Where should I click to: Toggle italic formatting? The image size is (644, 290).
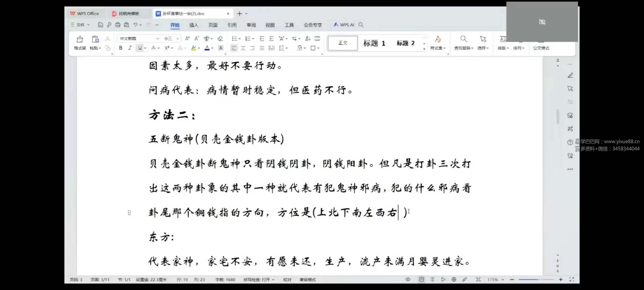(x=130, y=48)
